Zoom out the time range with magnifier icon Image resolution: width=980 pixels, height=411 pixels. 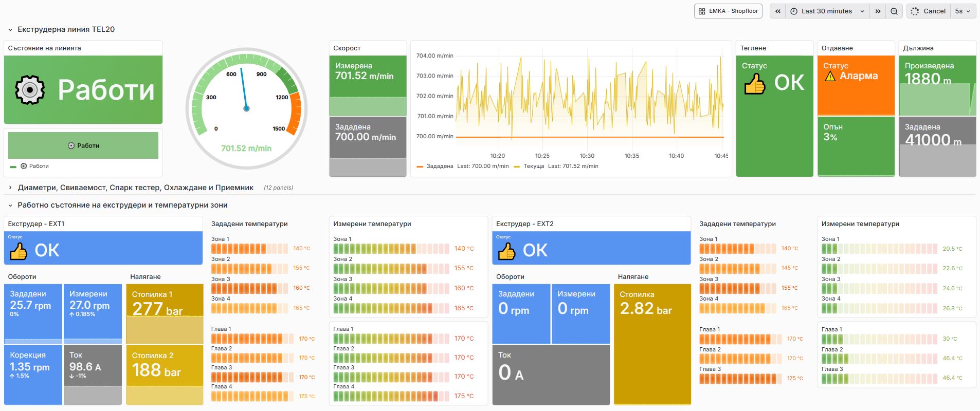tap(894, 11)
